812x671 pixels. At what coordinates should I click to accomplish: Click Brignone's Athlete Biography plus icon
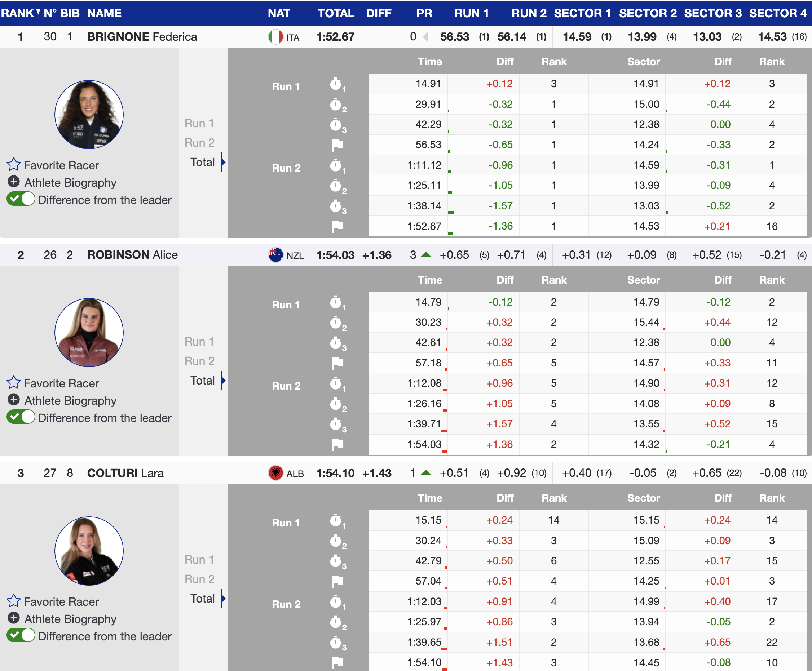(14, 182)
